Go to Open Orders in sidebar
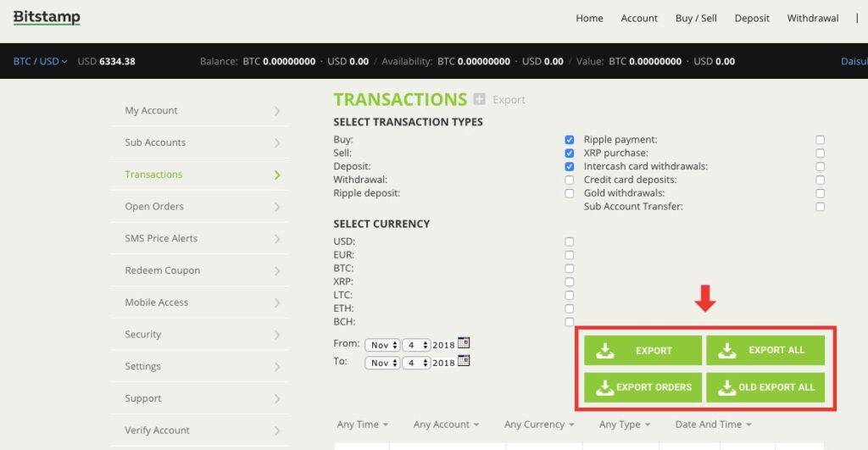Viewport: 868px width, 450px height. (154, 207)
